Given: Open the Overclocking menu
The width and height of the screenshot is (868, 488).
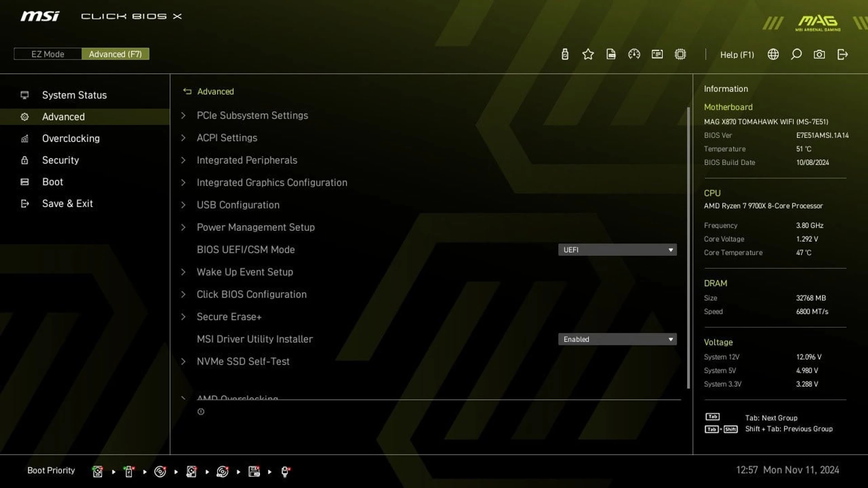Looking at the screenshot, I should coord(71,138).
